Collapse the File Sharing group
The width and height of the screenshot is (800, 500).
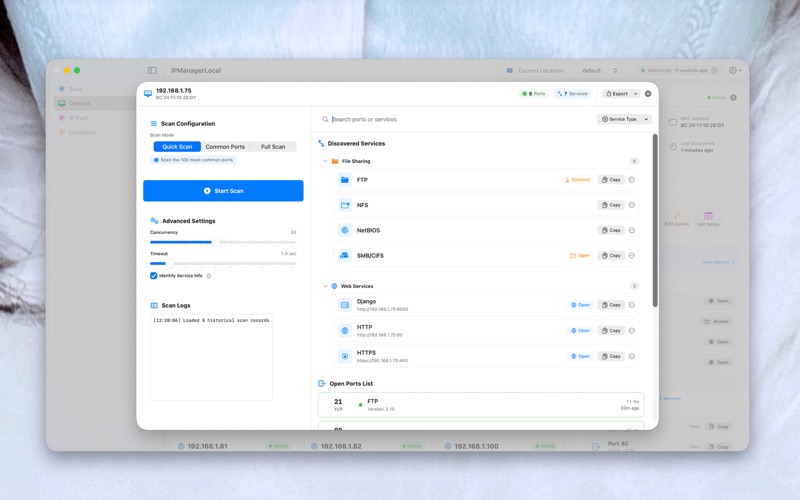(325, 161)
